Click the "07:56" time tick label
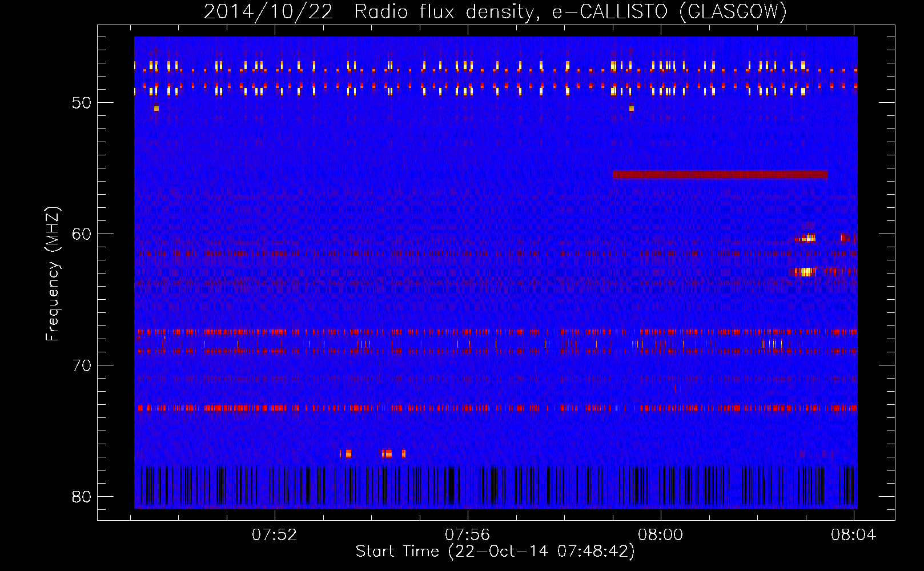The image size is (924, 571). coord(467,535)
